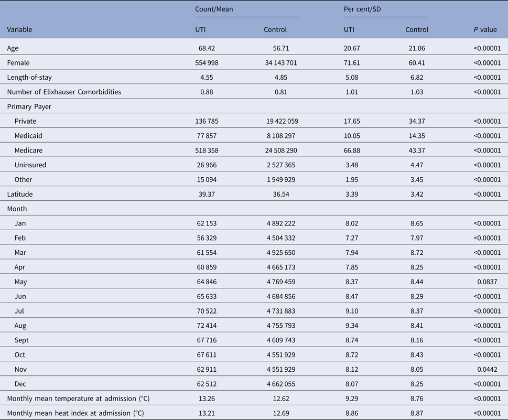
Task: Click Number of Elixhauser Comorbidities label
Action: 64,92
